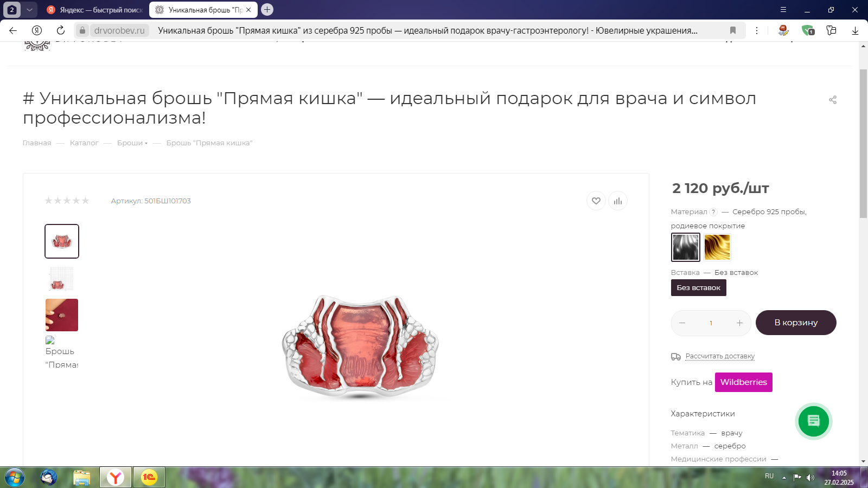Open the green chat widget
Screen dimensions: 868x488
813,421
